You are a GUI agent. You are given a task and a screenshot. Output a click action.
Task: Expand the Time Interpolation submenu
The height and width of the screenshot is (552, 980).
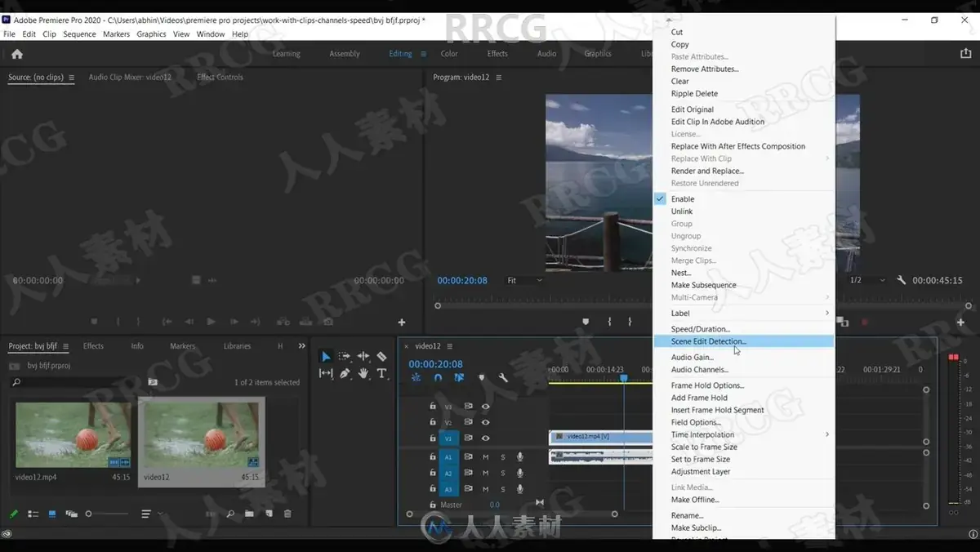[x=744, y=435]
